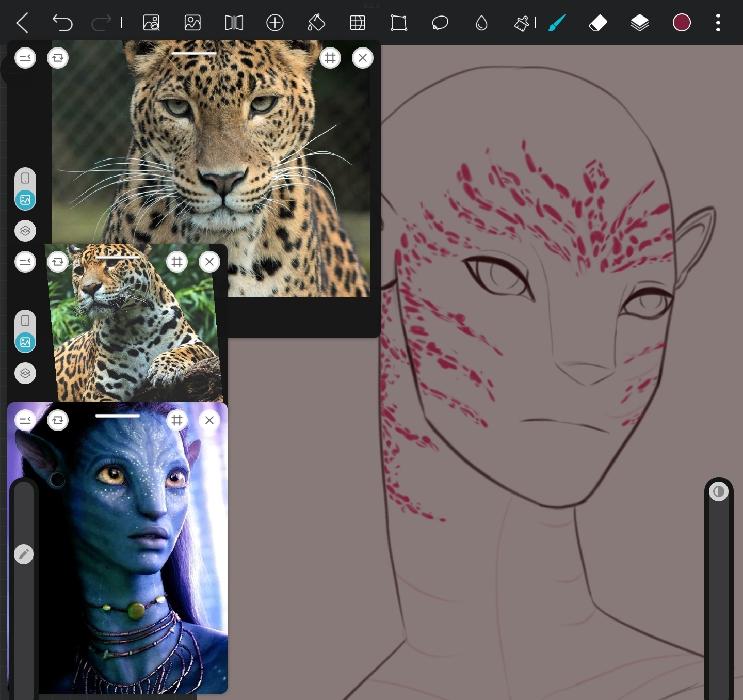Toggle grid on the jaguar reference image

pyautogui.click(x=177, y=262)
